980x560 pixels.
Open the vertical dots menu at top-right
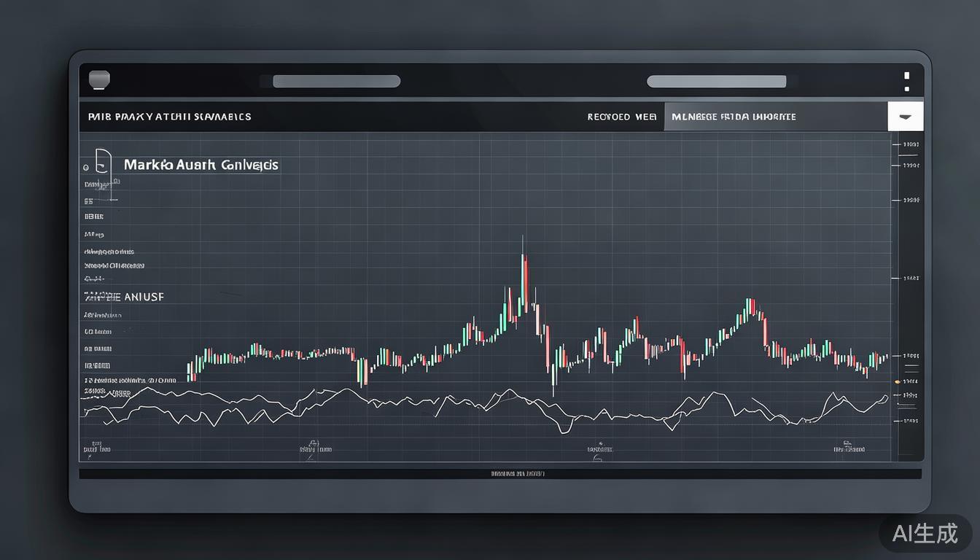tap(906, 81)
